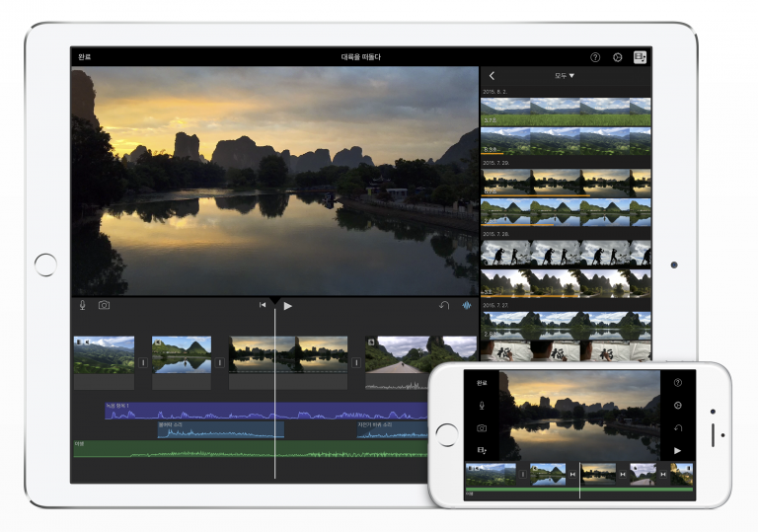
Task: Open project settings gear on iPad
Action: point(617,57)
